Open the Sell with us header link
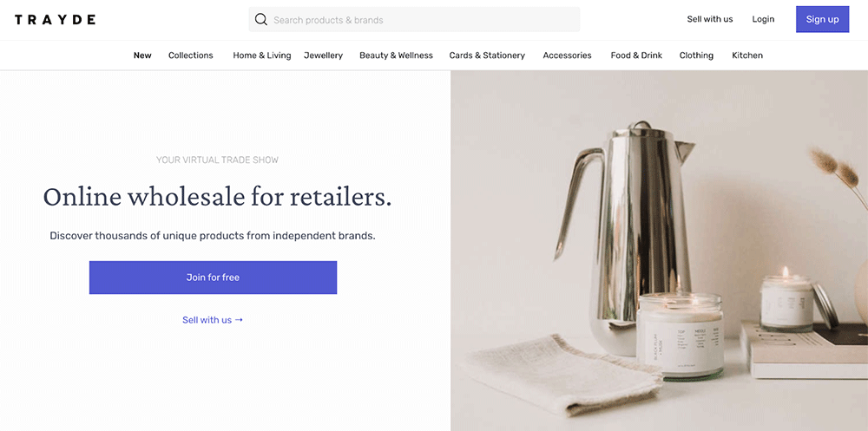 coord(709,19)
